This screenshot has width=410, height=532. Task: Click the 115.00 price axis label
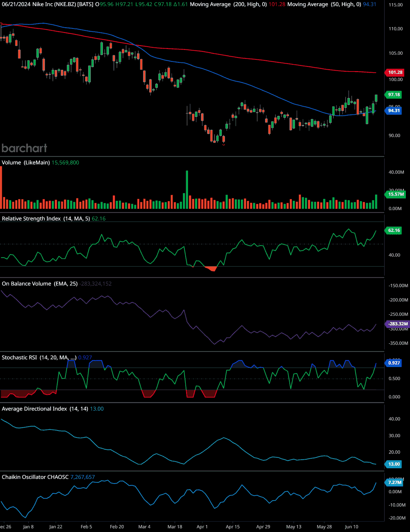[396, 5]
